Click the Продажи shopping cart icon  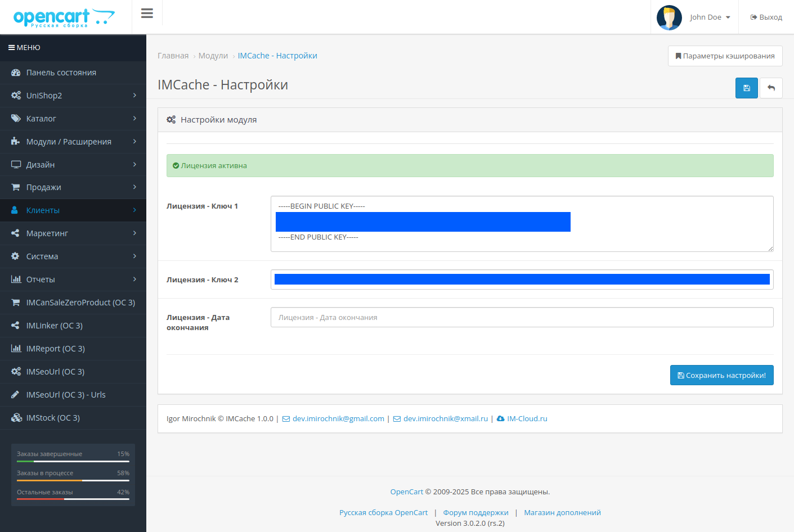pos(16,187)
